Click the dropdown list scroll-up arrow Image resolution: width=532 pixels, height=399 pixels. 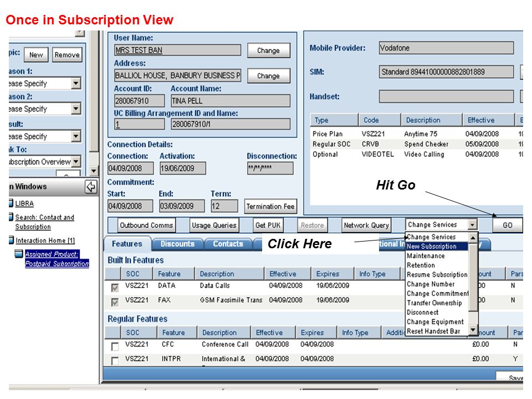(473, 238)
